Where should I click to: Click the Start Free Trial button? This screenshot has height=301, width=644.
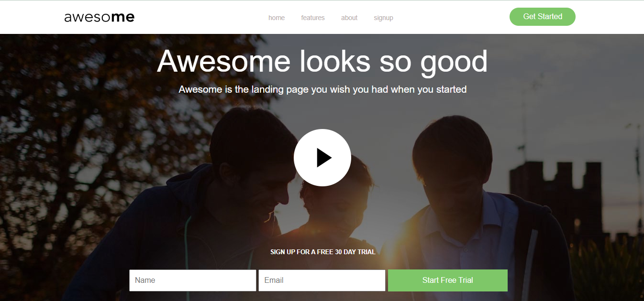point(448,280)
